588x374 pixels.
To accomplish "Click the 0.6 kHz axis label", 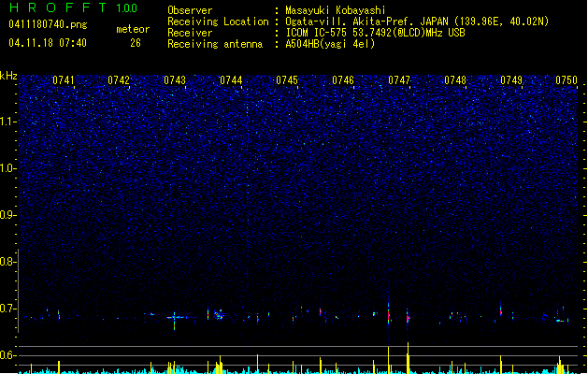I will [7, 355].
